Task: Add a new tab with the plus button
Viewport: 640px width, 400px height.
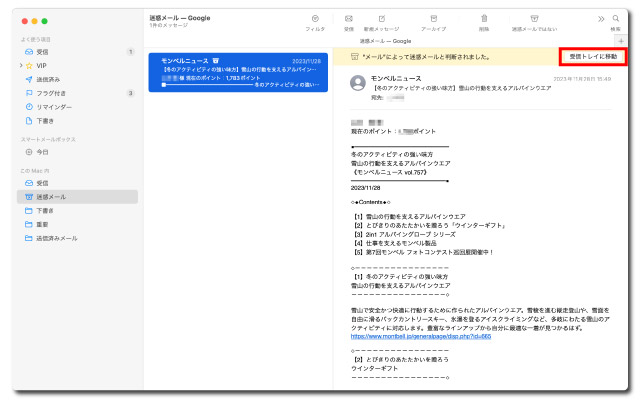Action: point(621,41)
